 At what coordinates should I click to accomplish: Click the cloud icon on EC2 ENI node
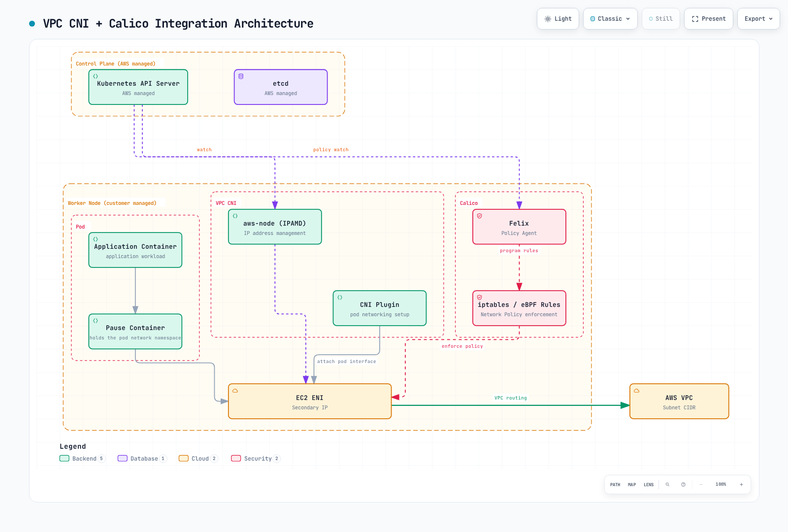pyautogui.click(x=235, y=391)
